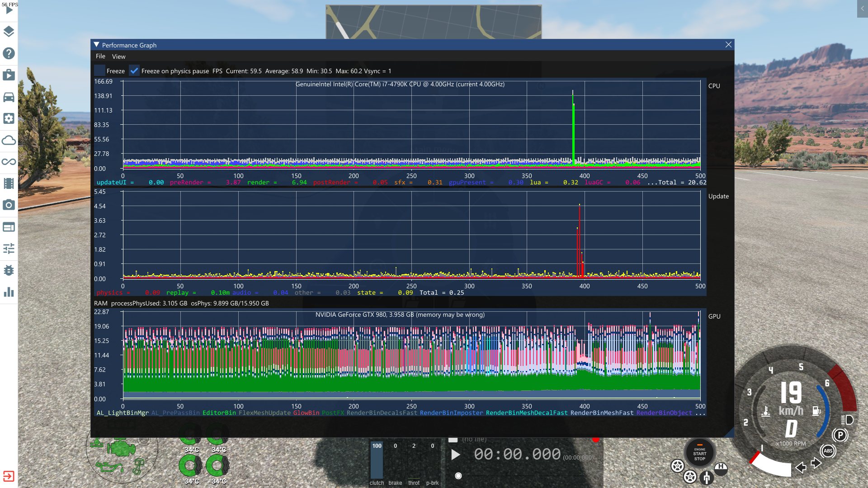Click the infinity loop icon in sidebar
Viewport: 868px width, 488px height.
(9, 162)
